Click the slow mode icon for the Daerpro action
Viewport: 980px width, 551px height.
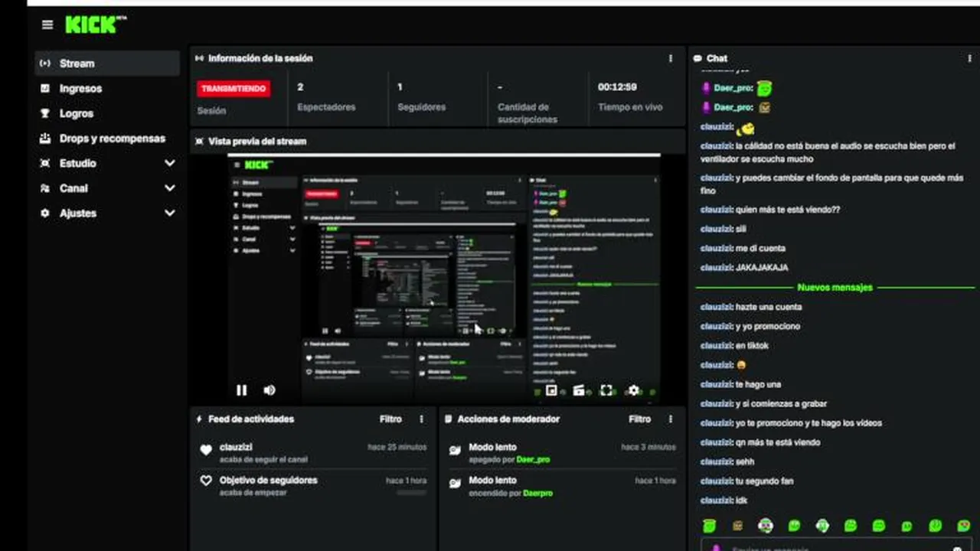click(455, 484)
